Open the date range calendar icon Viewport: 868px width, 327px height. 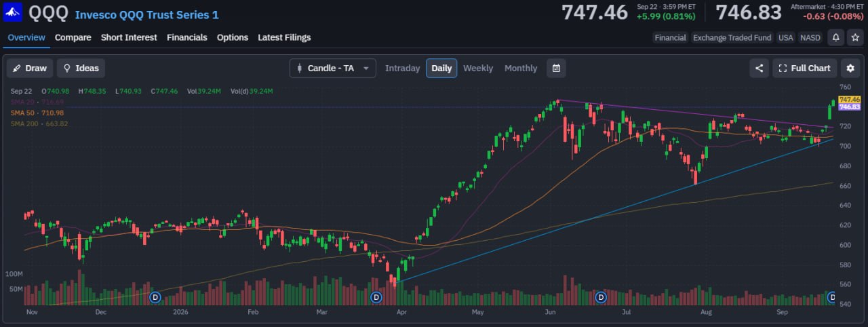556,68
